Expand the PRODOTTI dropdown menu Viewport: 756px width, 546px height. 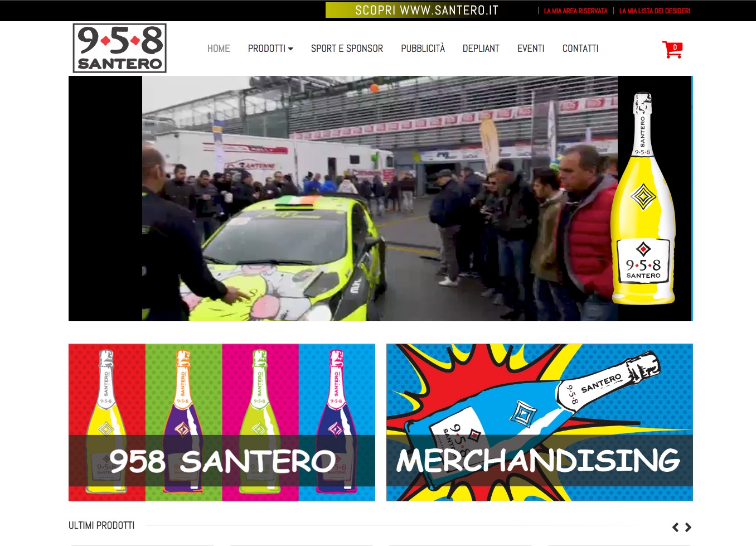[270, 49]
